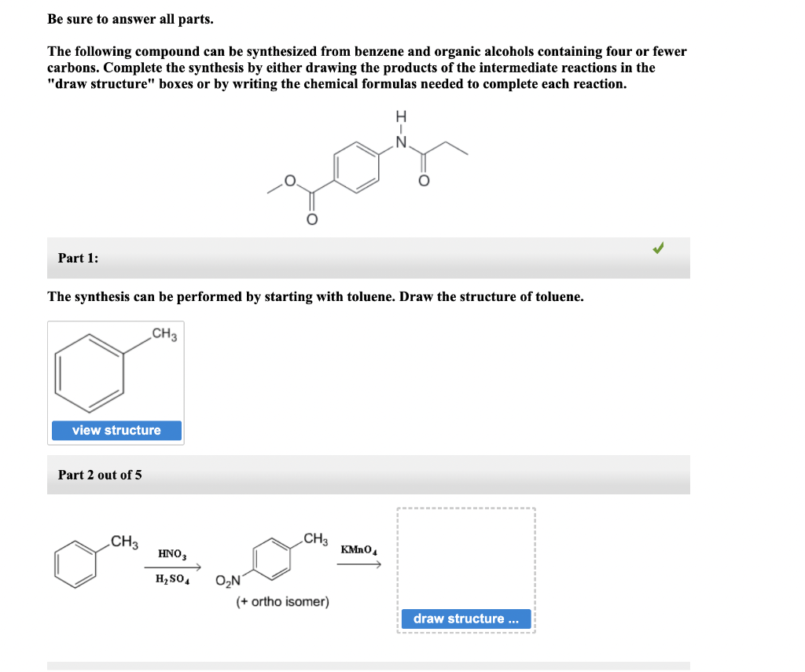This screenshot has height=672, width=805.
Task: Click the green checkmark on Part 1
Action: (658, 248)
